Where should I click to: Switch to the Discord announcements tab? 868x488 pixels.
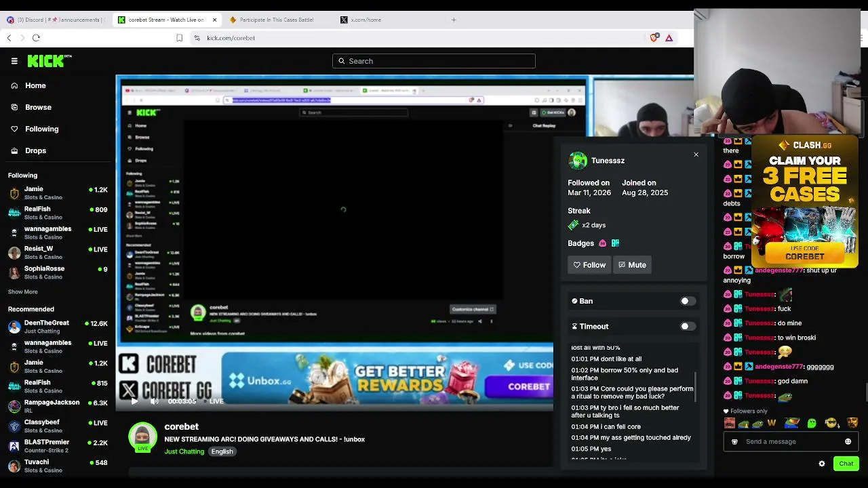point(56,20)
